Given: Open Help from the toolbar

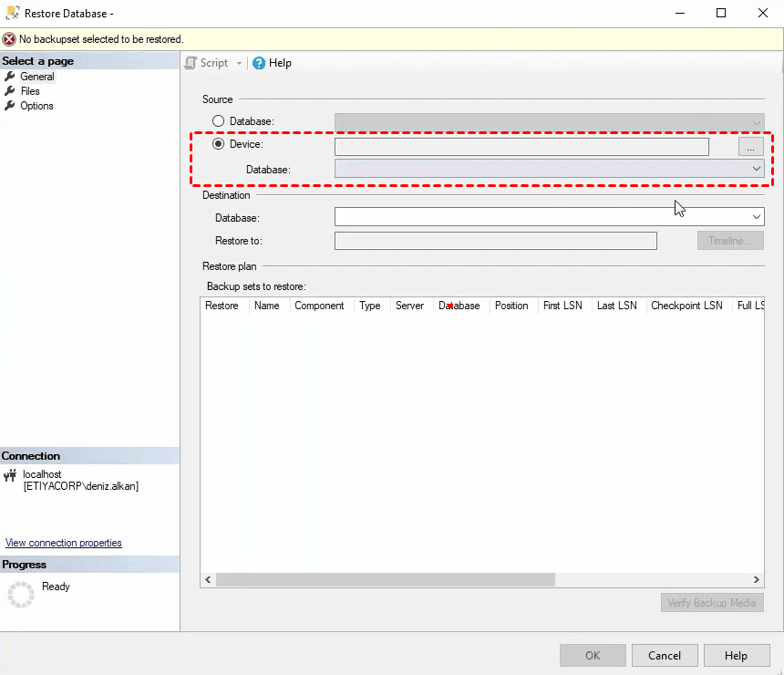Looking at the screenshot, I should click(272, 63).
